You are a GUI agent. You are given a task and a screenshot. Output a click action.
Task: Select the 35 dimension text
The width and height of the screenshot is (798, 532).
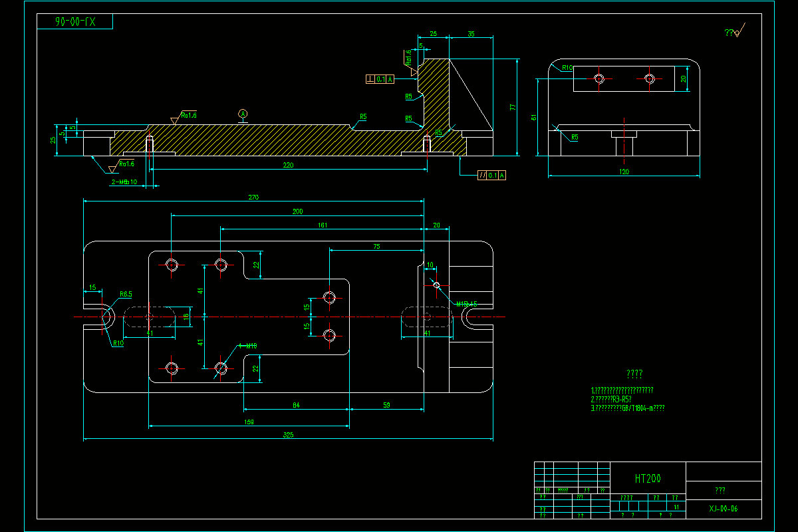click(471, 33)
